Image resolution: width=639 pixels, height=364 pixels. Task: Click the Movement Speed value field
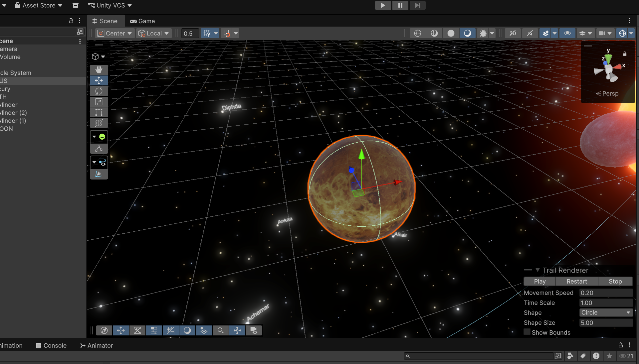tap(606, 293)
